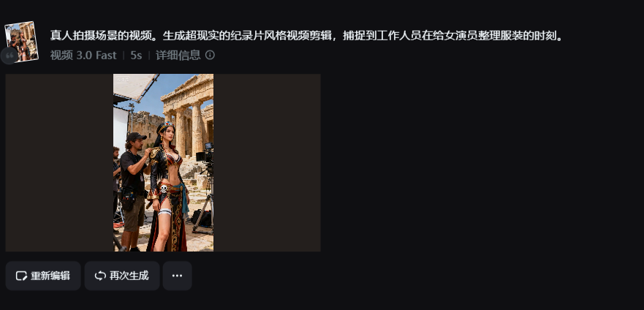The height and width of the screenshot is (310, 644).
Task: Click the pencil edit icon in 重新编辑
Action: point(21,276)
